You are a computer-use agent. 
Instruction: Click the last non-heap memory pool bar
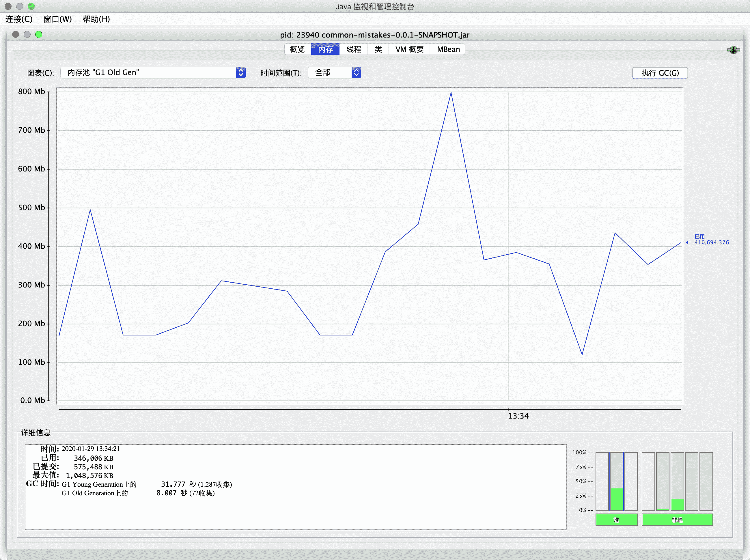point(706,481)
